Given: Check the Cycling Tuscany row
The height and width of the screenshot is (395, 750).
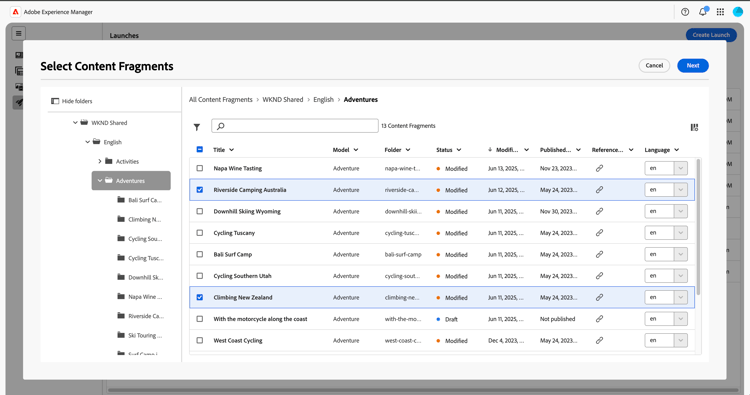Looking at the screenshot, I should (x=200, y=233).
